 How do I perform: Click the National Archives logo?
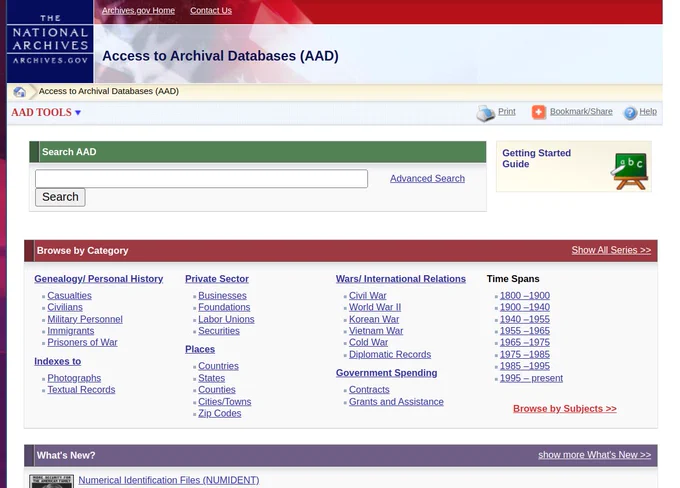pos(50,41)
